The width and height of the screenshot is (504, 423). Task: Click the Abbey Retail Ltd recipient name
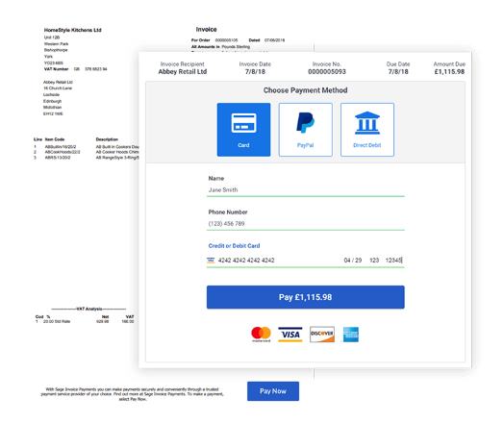click(x=182, y=72)
